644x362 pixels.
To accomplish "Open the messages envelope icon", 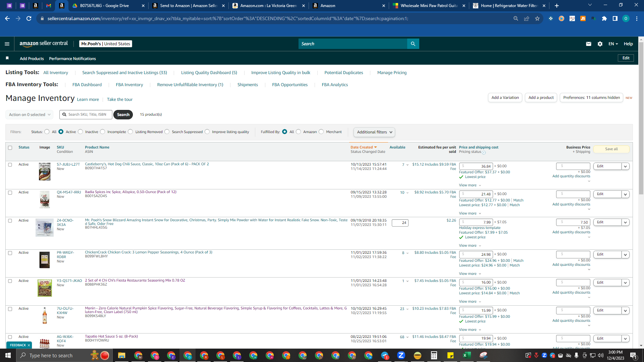I will pos(588,44).
